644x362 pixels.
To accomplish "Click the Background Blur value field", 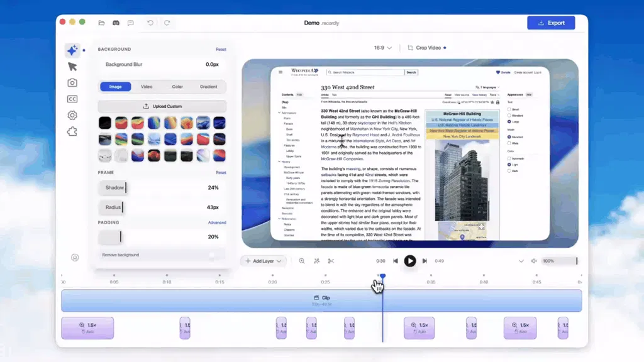I will (212, 65).
